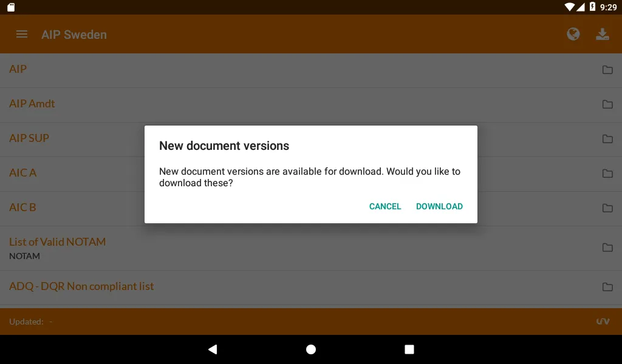This screenshot has width=622, height=364.
Task: Confirm DOWNLOAD of new document versions
Action: [439, 206]
